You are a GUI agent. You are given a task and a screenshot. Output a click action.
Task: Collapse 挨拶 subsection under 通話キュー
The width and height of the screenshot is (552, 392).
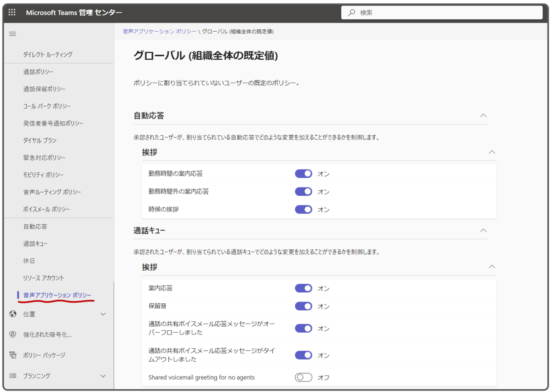point(492,267)
